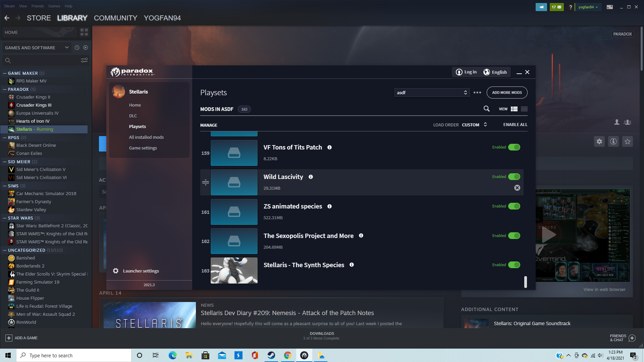Open All installed mods in launcher

[x=146, y=137]
